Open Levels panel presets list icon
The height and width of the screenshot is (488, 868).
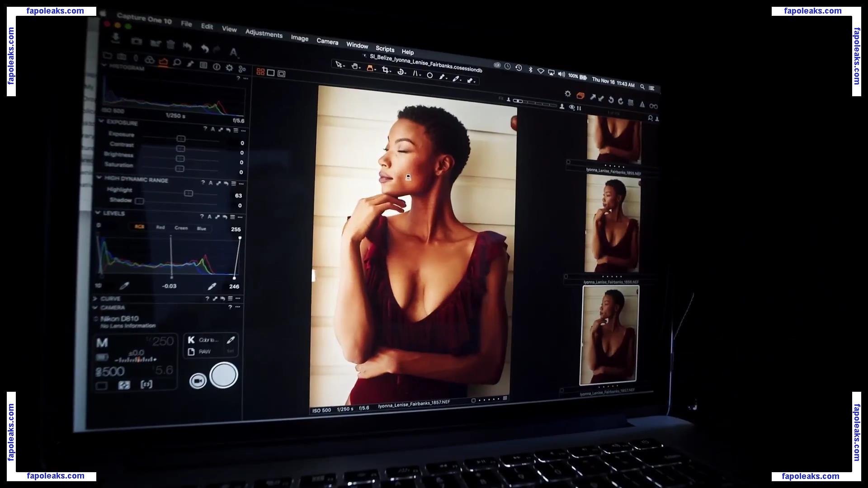coord(232,217)
